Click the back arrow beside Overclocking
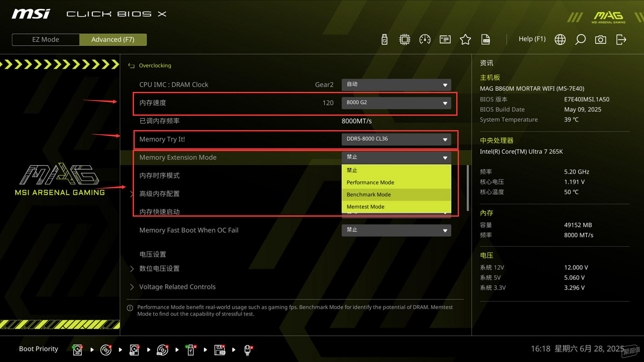The width and height of the screenshot is (644, 362). click(131, 66)
